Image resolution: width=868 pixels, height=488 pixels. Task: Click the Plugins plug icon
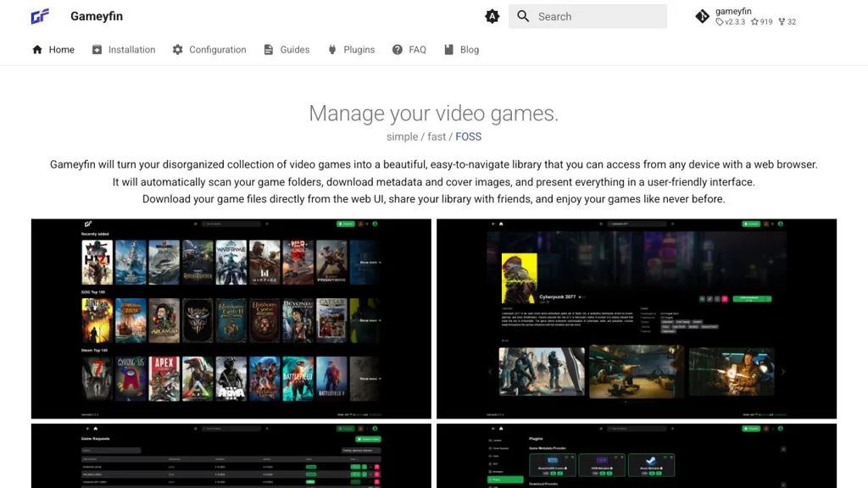[332, 49]
